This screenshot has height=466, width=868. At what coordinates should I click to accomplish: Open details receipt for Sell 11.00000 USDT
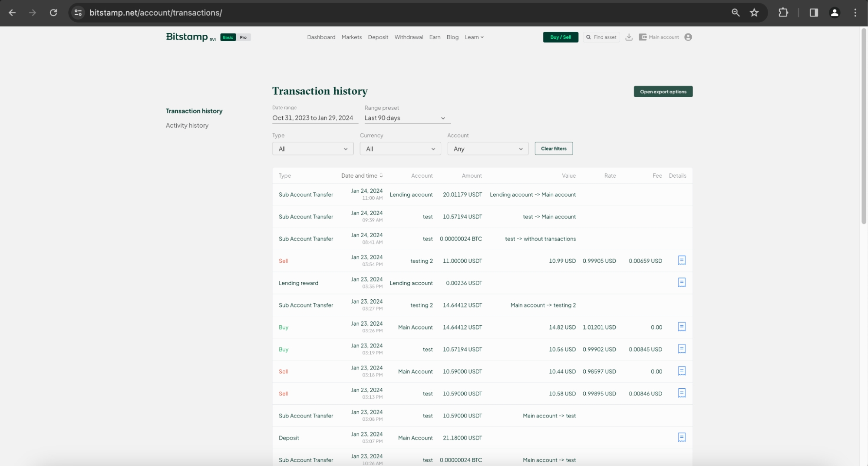point(682,260)
